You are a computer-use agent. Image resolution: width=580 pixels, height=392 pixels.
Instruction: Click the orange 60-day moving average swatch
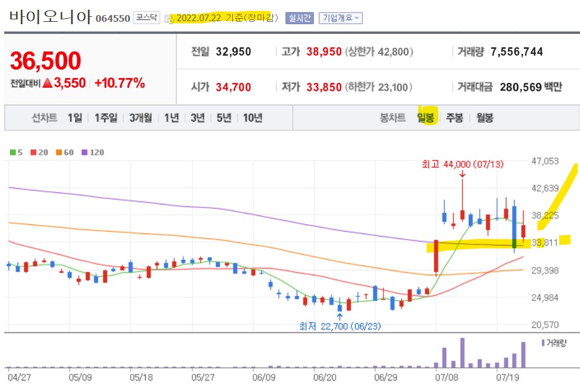pyautogui.click(x=59, y=152)
